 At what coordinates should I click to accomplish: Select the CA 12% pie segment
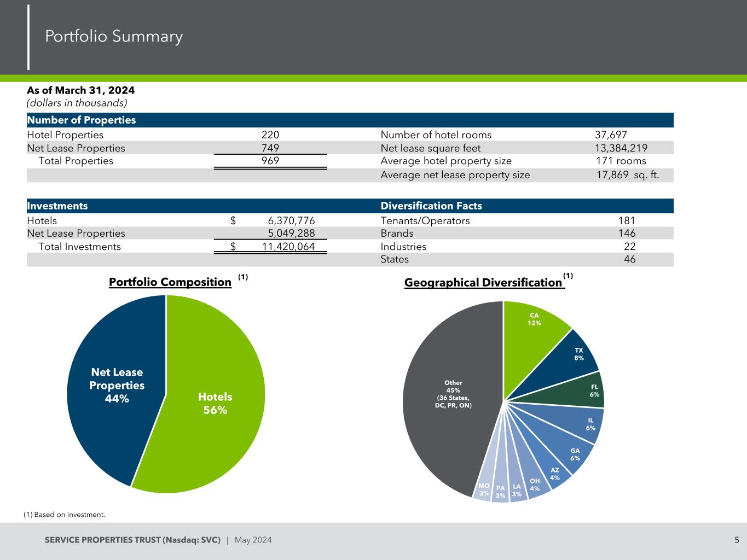click(534, 319)
